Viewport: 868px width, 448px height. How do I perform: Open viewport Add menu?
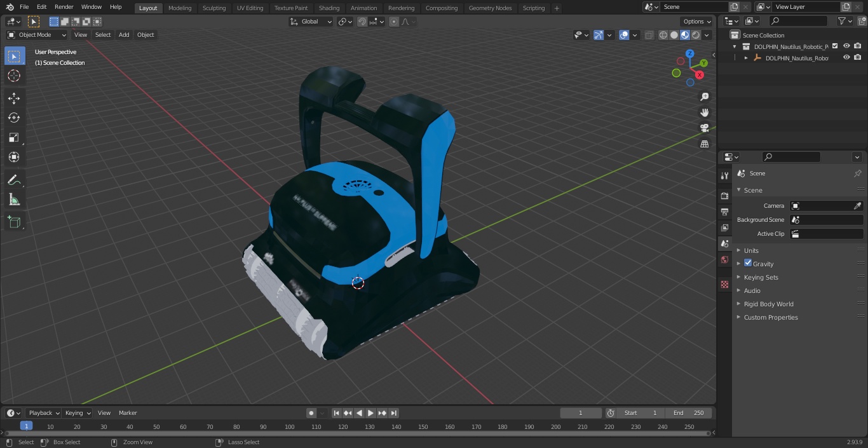(124, 35)
